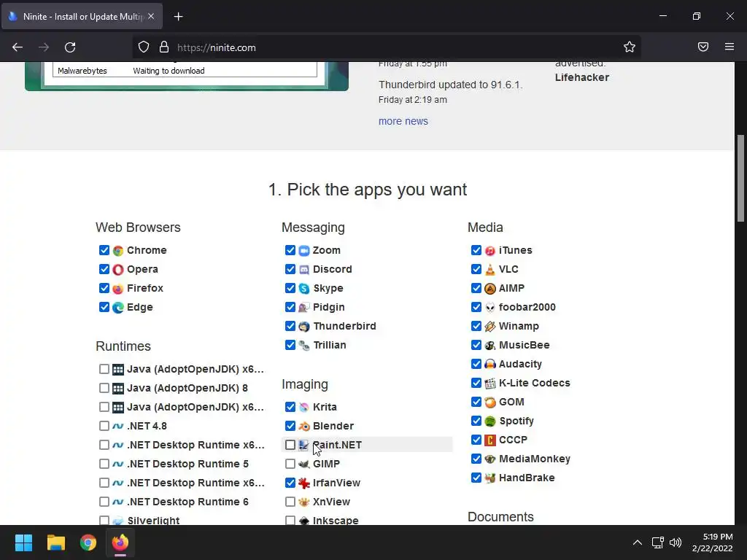Open File Explorer from taskbar
The height and width of the screenshot is (560, 747).
55,542
